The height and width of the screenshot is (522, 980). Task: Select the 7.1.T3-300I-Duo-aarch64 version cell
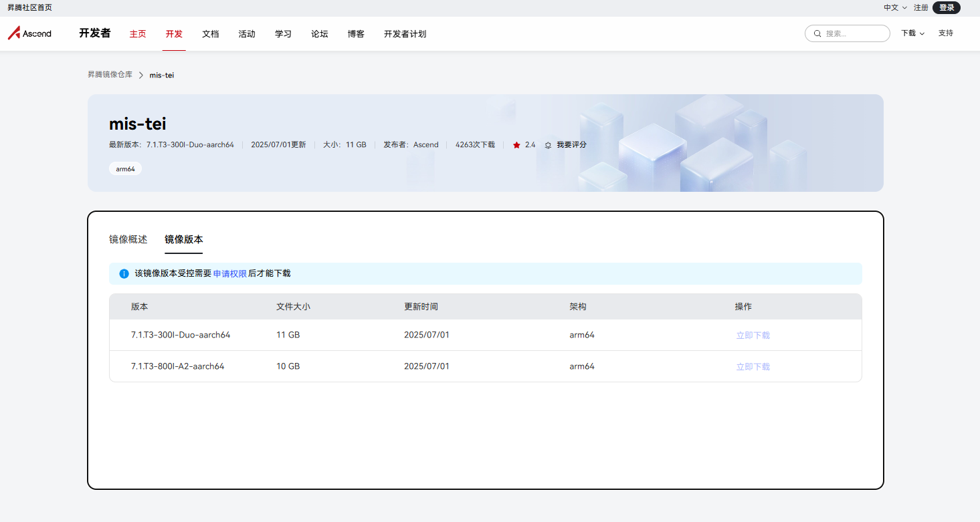coord(181,335)
